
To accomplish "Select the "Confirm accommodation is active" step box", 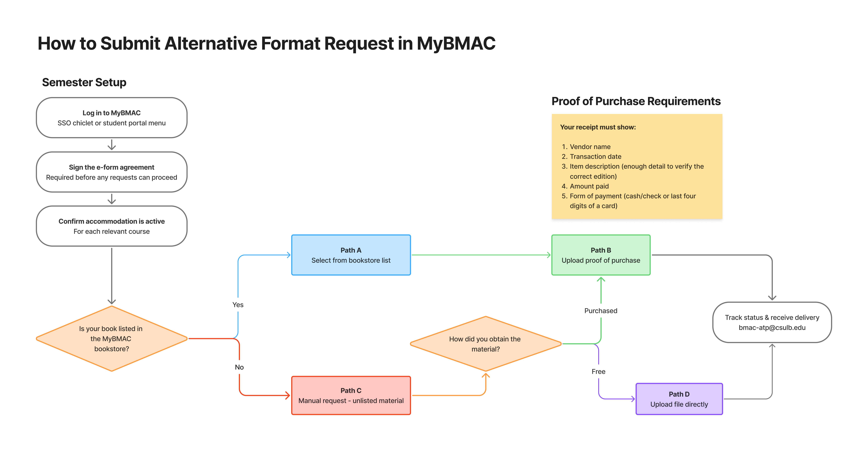I will click(x=112, y=226).
